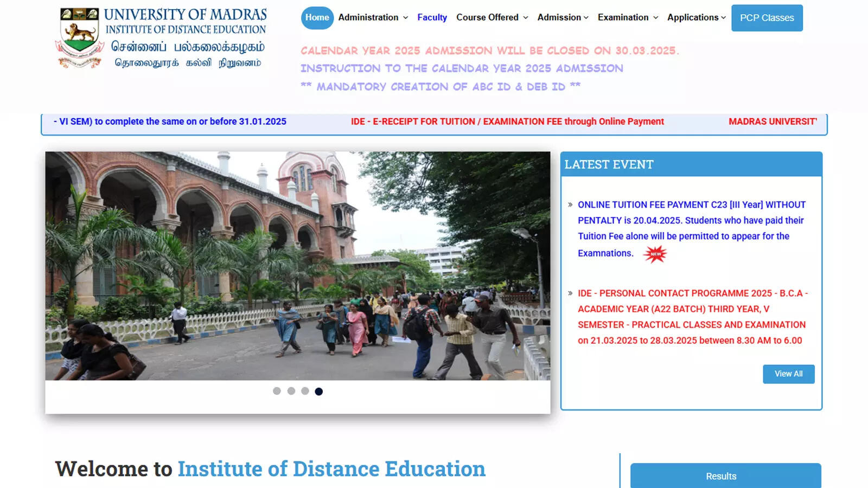868x488 pixels.
Task: Click the arrow marker before the tuition fee event
Action: [569, 205]
